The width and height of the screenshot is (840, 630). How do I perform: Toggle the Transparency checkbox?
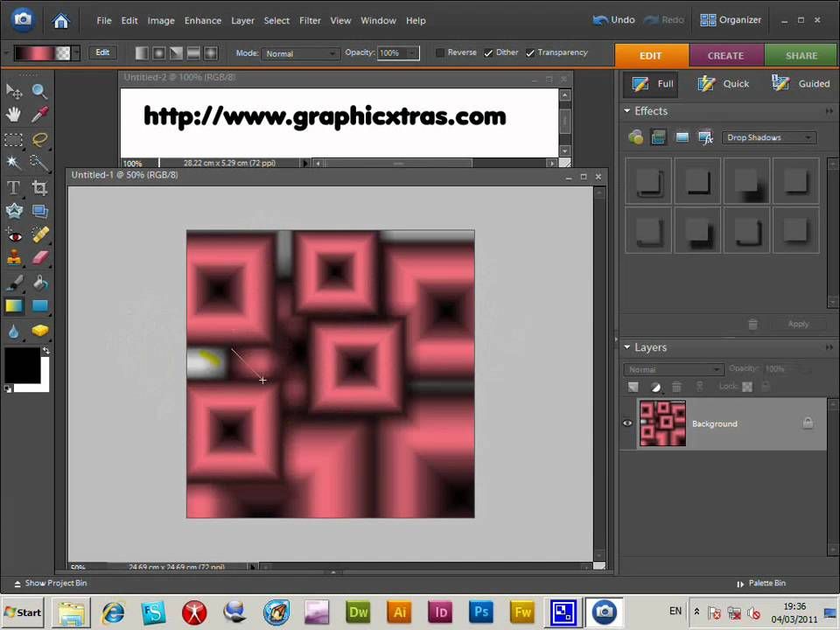pyautogui.click(x=530, y=53)
